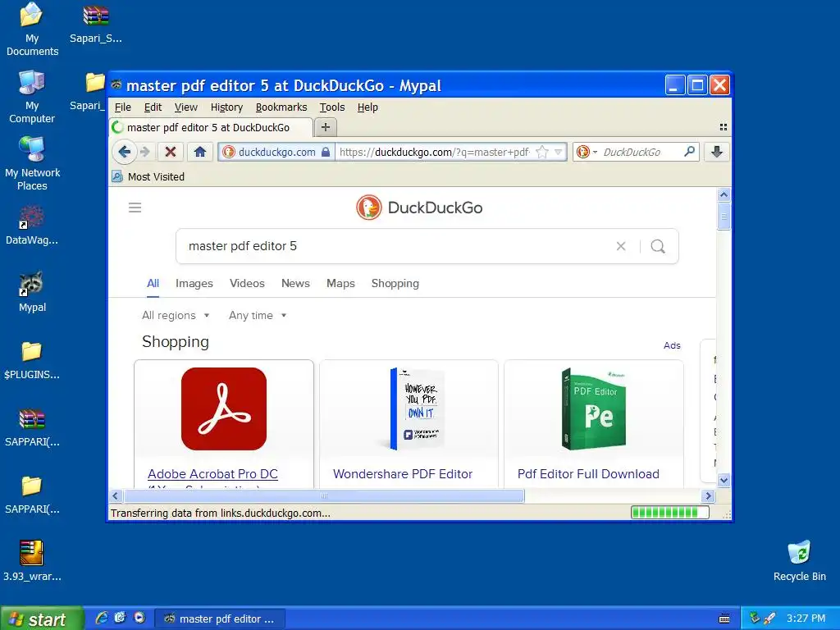
Task: Click the DuckDuckGo duck logo
Action: (x=369, y=208)
